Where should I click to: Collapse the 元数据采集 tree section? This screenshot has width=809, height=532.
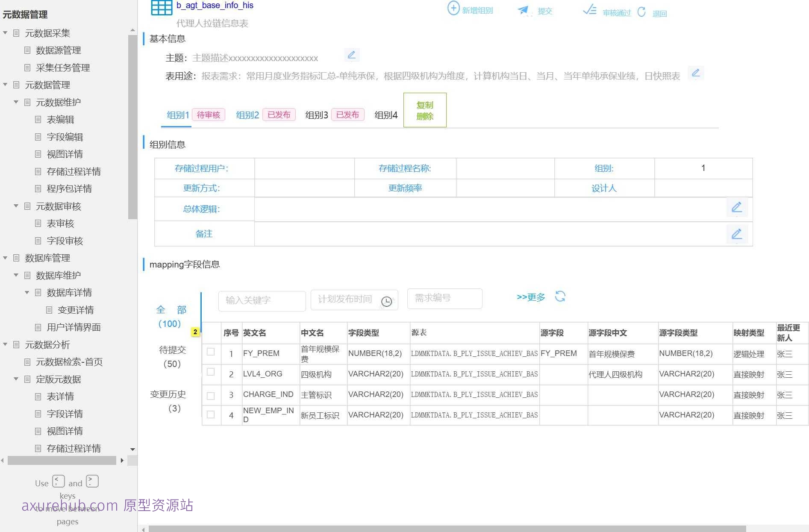coord(6,33)
